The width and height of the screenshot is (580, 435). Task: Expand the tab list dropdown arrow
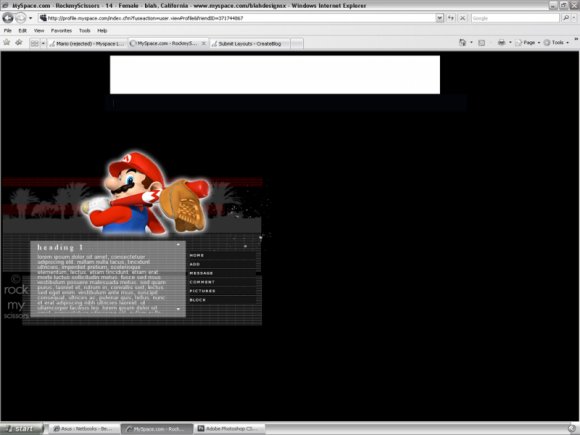(43, 44)
